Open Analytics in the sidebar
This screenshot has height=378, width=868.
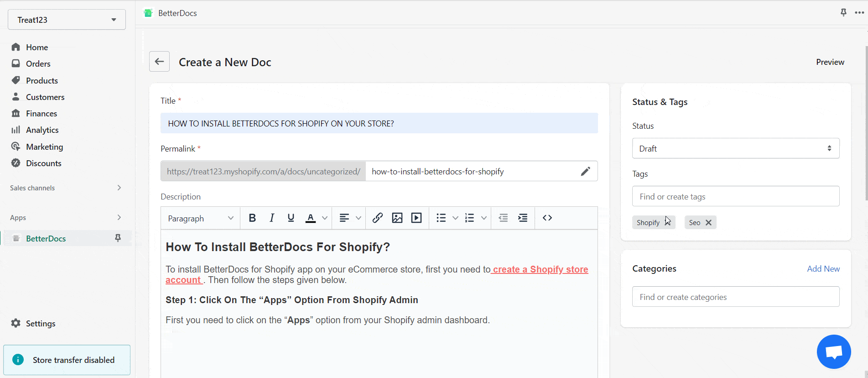(x=42, y=130)
